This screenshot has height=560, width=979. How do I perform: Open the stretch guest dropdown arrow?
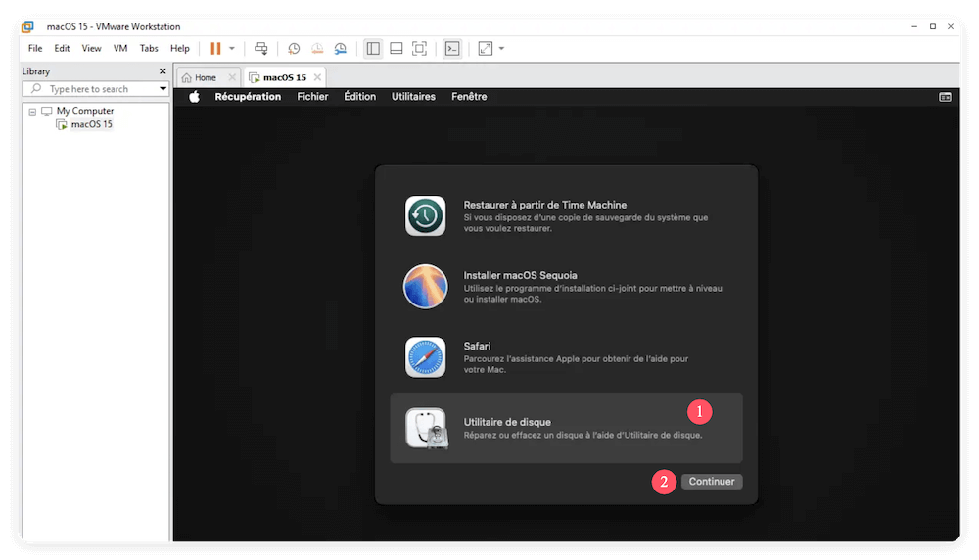501,49
